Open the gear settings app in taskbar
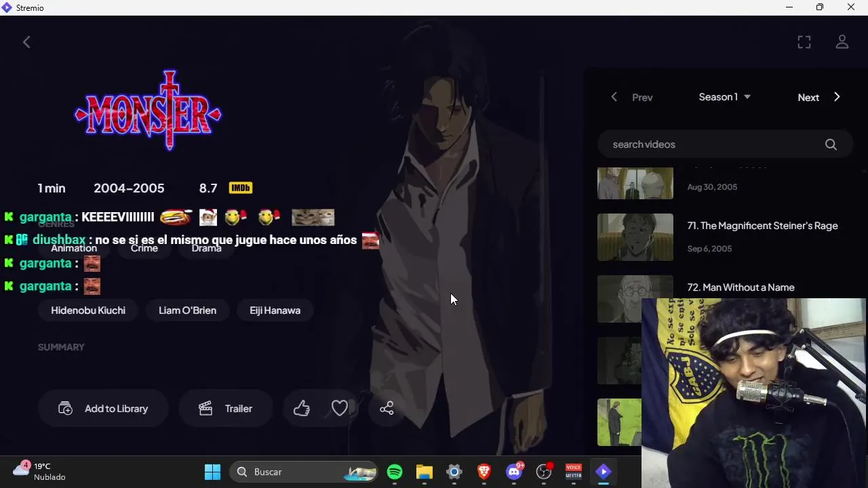The image size is (868, 488). [x=454, y=472]
